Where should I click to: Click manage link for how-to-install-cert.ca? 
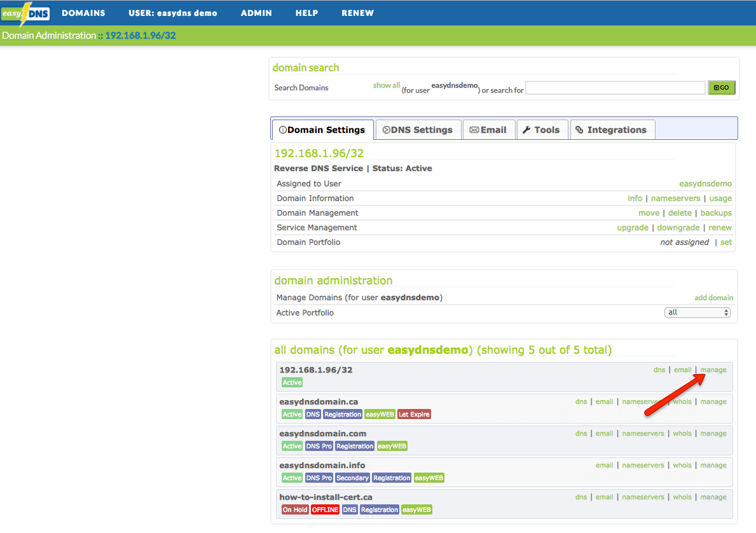[x=713, y=497]
